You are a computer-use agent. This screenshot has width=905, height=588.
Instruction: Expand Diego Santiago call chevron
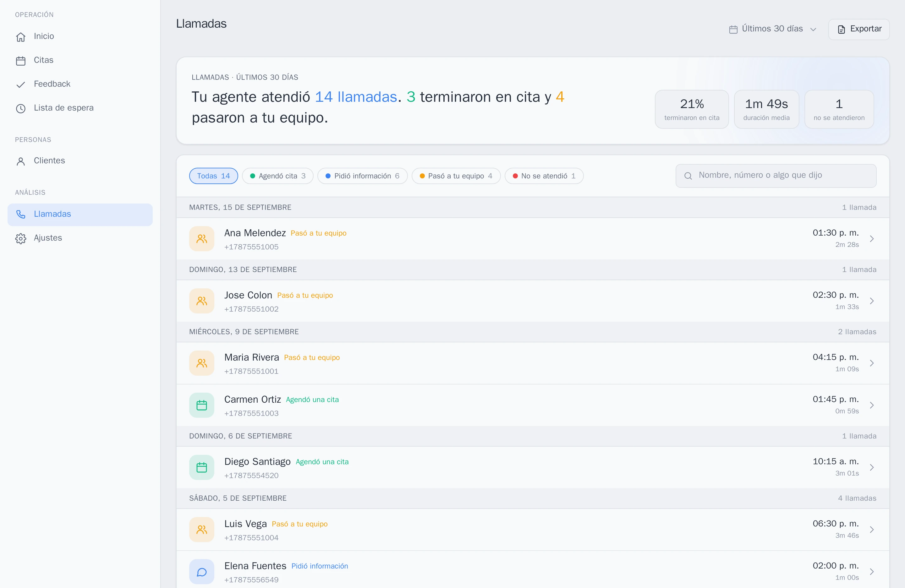click(872, 467)
